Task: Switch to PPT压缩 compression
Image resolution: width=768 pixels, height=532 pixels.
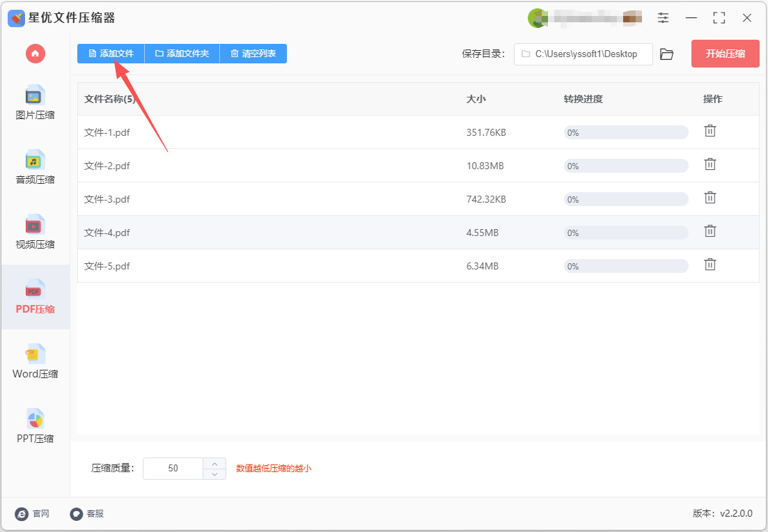Action: 36,426
